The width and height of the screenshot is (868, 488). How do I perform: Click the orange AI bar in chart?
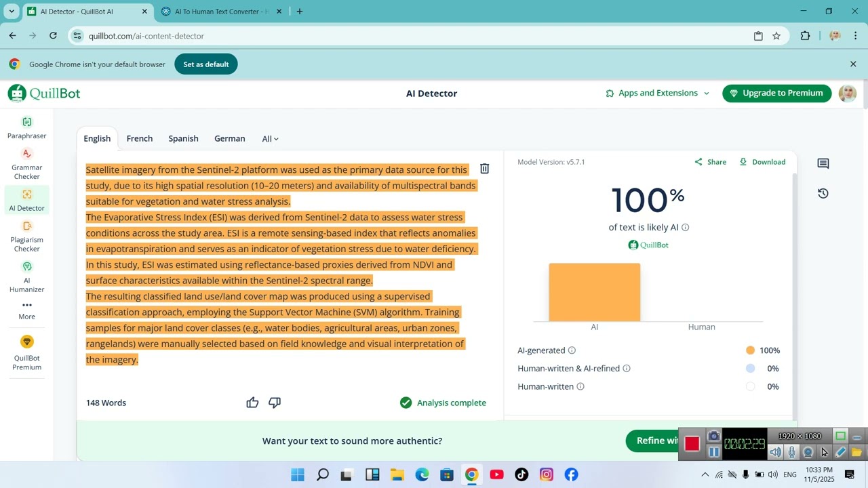tap(595, 292)
